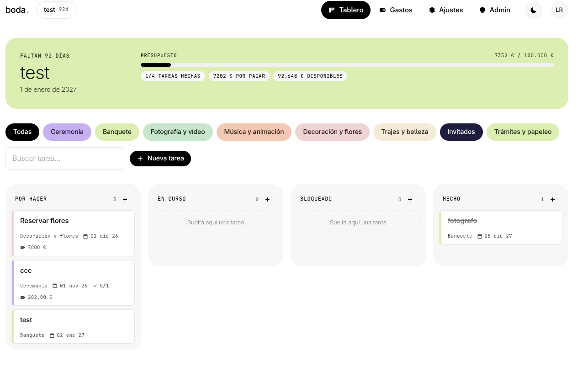The height and width of the screenshot is (372, 588).
Task: Click the budget progress bar
Action: pos(347,65)
